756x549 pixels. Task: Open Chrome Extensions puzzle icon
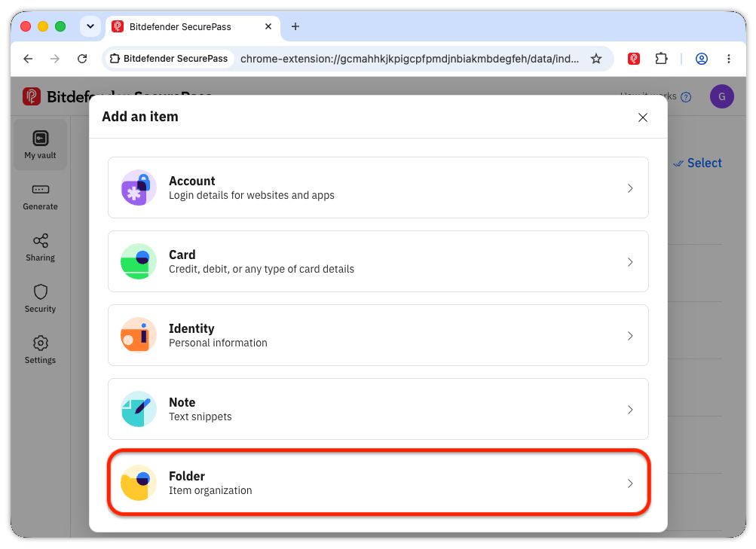(x=662, y=59)
